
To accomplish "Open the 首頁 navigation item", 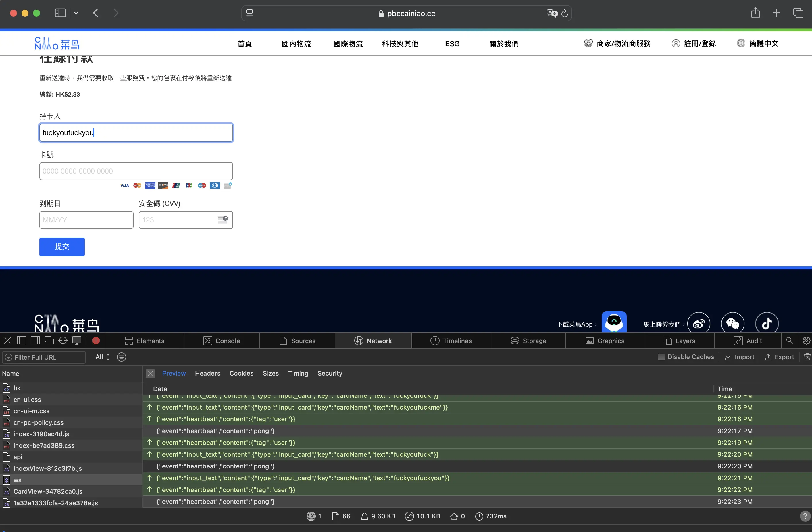I will point(245,44).
